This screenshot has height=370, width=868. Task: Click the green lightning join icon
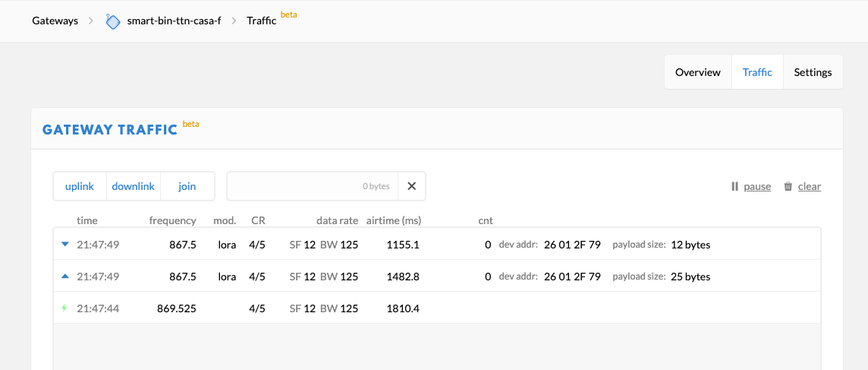[64, 308]
